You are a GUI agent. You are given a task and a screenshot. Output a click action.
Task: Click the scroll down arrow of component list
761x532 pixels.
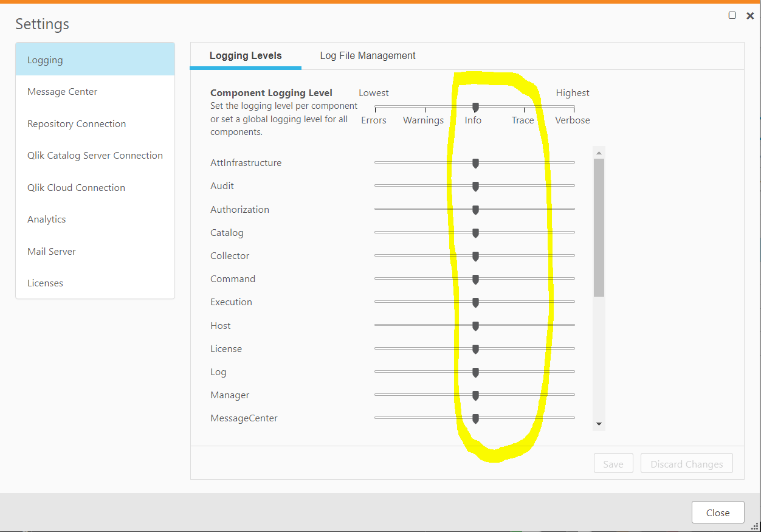[599, 424]
